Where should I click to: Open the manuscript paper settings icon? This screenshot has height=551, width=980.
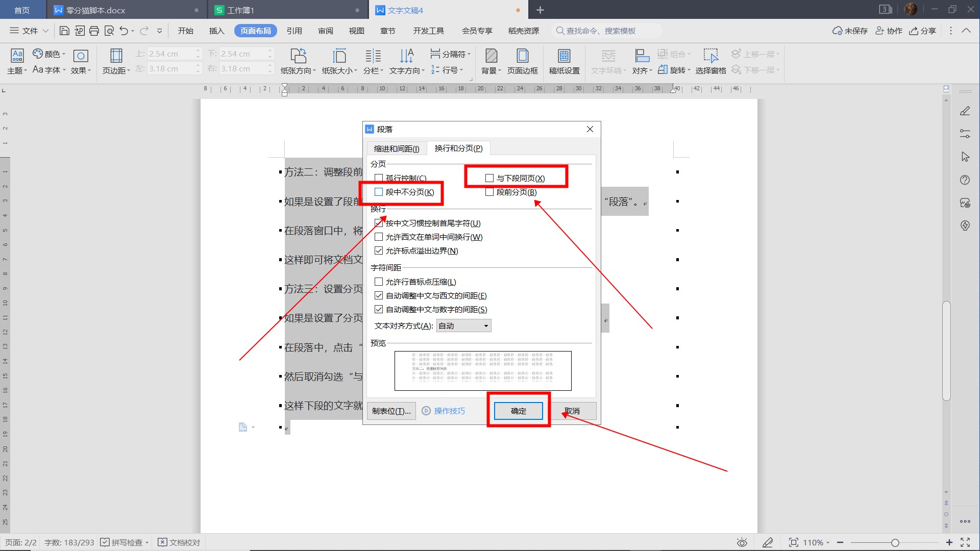point(564,56)
